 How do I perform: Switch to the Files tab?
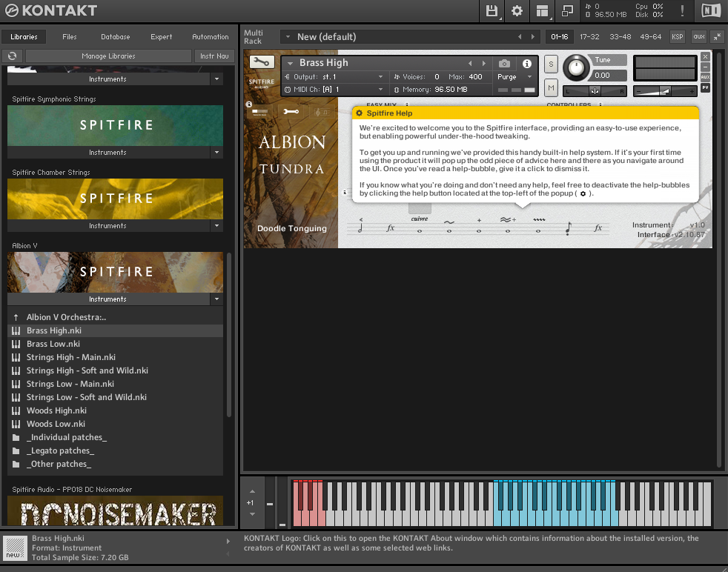(69, 36)
